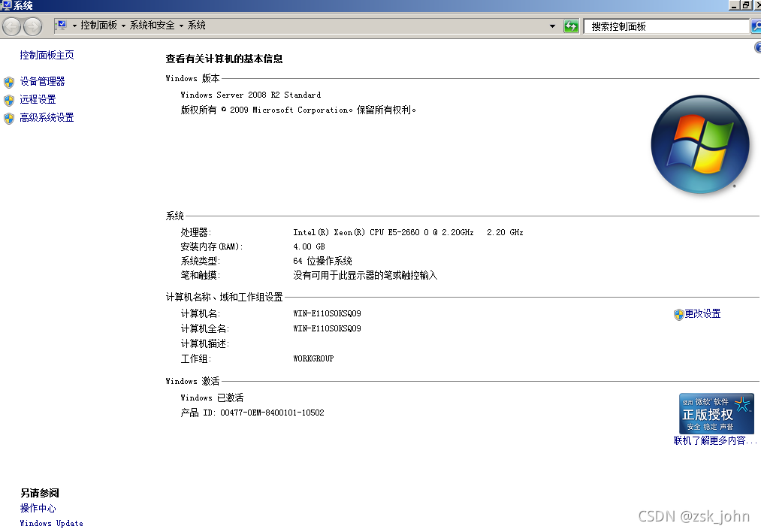
Task: Click 更改设置 link
Action: coord(702,313)
